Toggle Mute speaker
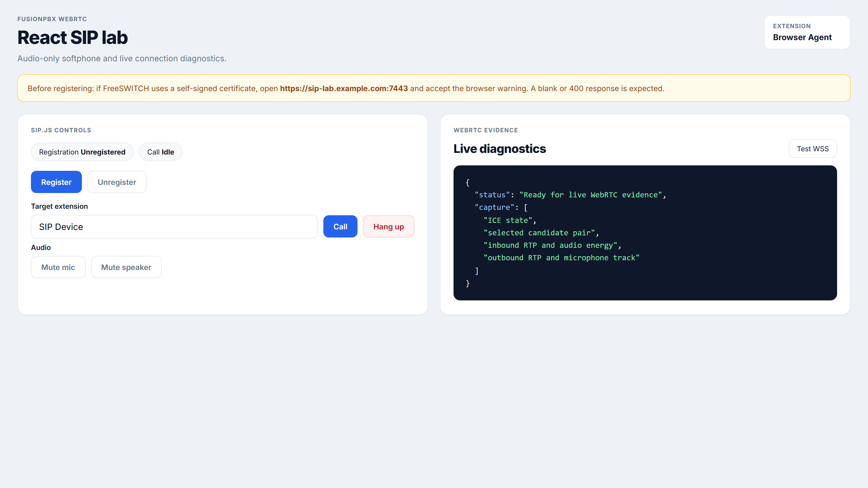The height and width of the screenshot is (488, 868). click(x=126, y=267)
